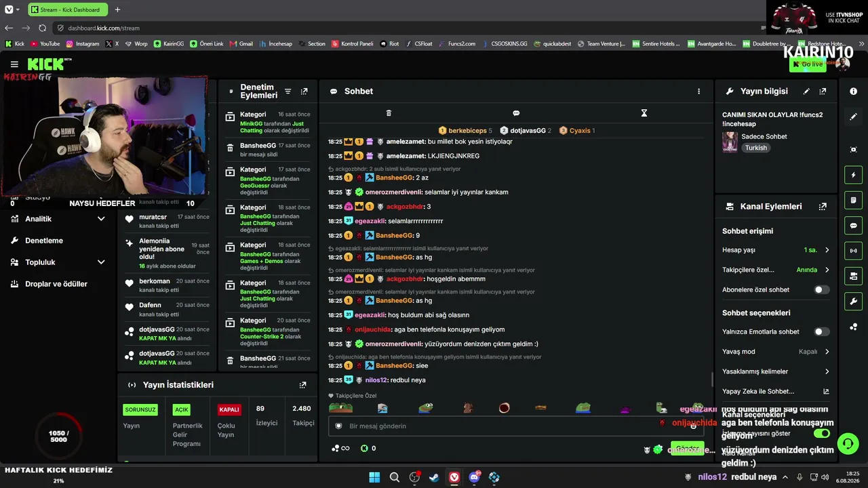Select the Stream - Kick Dashboard browser tab

tap(66, 9)
